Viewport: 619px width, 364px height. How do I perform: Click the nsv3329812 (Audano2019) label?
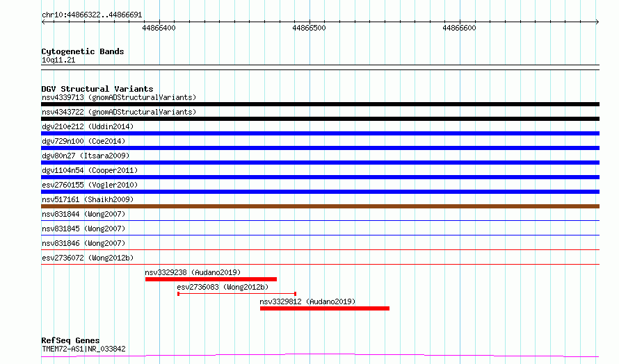(x=307, y=301)
